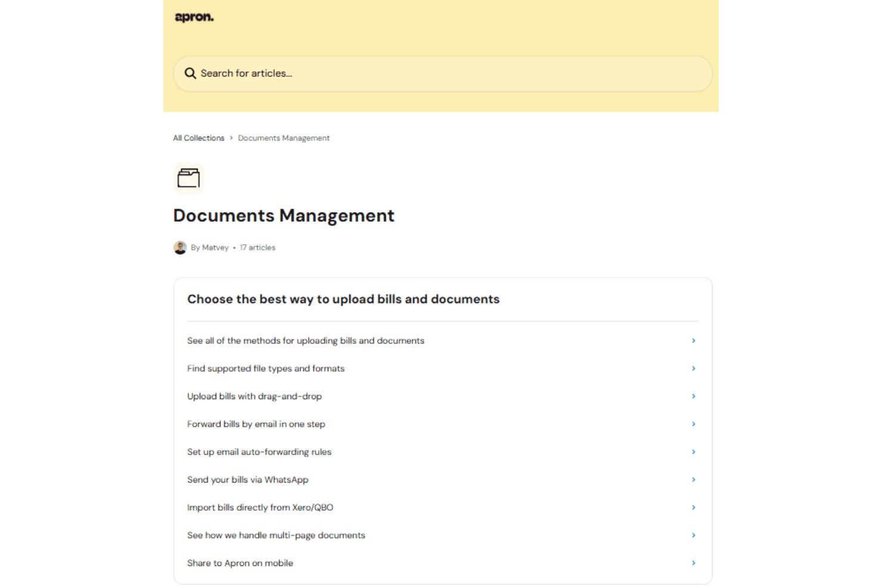Click chevron on 'Share to Apron on mobile' row
The image size is (882, 588).
pos(694,563)
